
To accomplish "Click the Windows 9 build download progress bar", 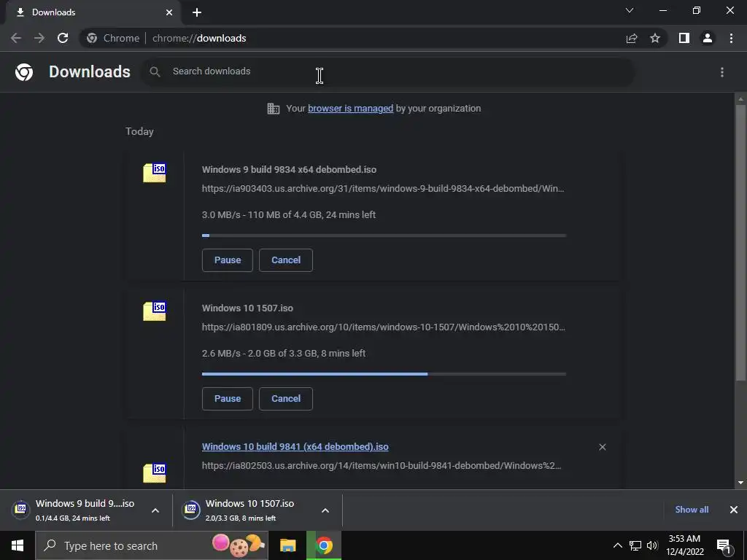I will click(384, 236).
